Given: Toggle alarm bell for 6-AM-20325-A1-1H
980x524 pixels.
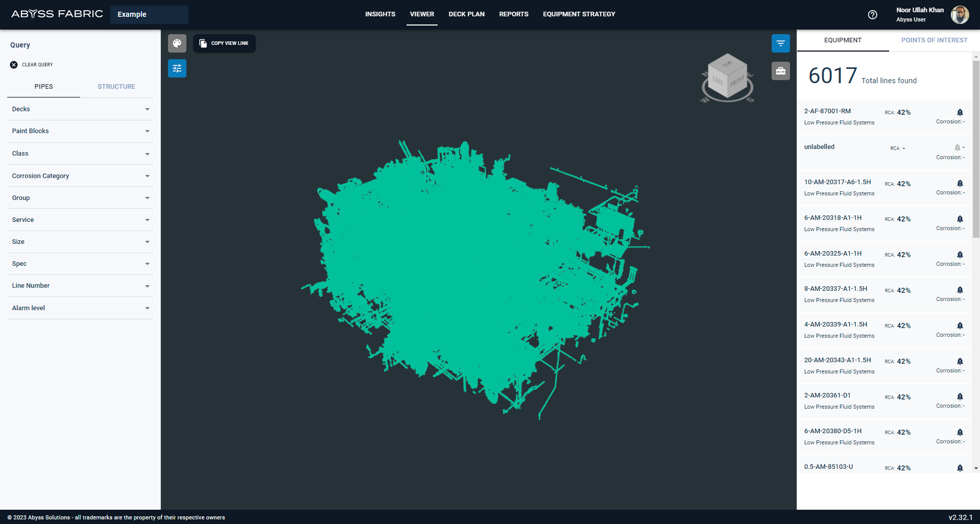Looking at the screenshot, I should coord(960,255).
